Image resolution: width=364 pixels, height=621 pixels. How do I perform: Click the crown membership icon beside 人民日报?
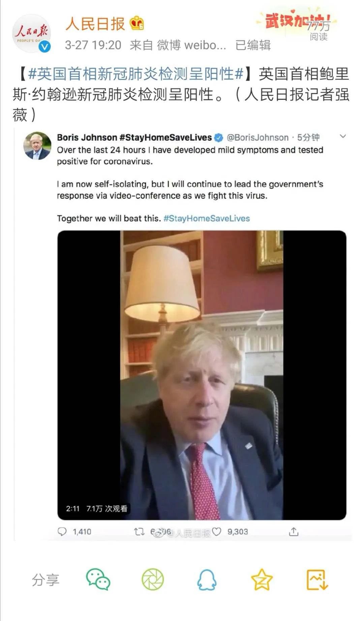[x=136, y=22]
